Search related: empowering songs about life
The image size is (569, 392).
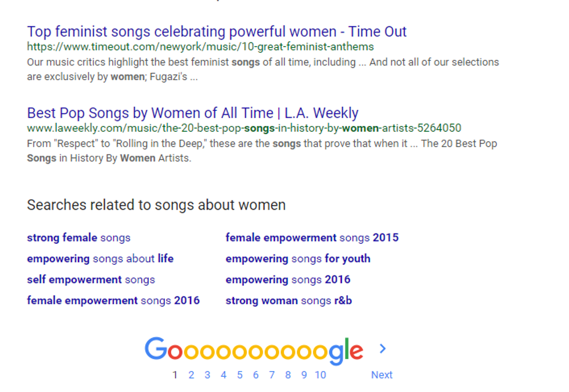pos(100,258)
